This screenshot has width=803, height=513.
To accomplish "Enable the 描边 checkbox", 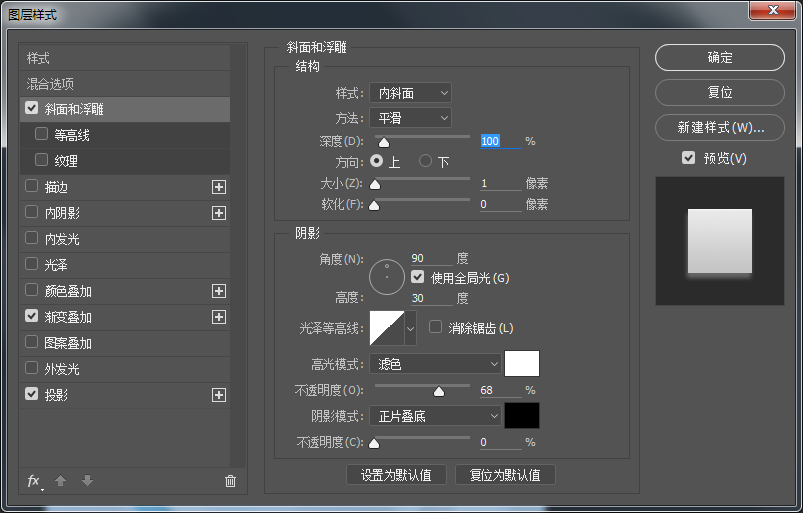I will 32,186.
